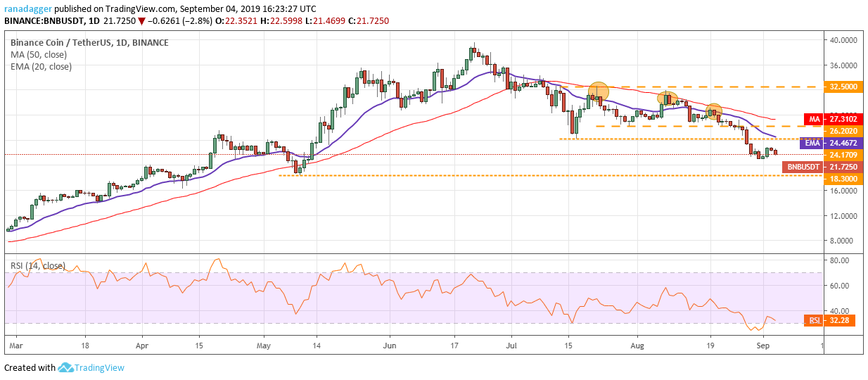Click the TradingView cloud logo icon
Image resolution: width=868 pixels, height=380 pixels.
(x=66, y=367)
